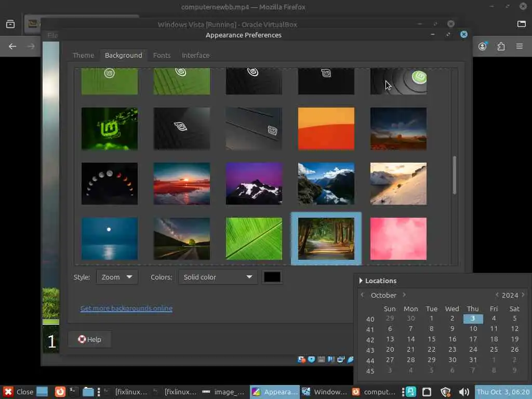Pick the glowing green Mint logo wallpaper
The height and width of the screenshot is (399, 532).
(110, 129)
